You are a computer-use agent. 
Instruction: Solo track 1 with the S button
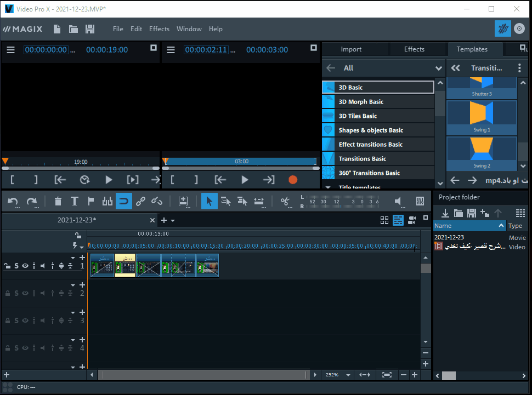16,266
